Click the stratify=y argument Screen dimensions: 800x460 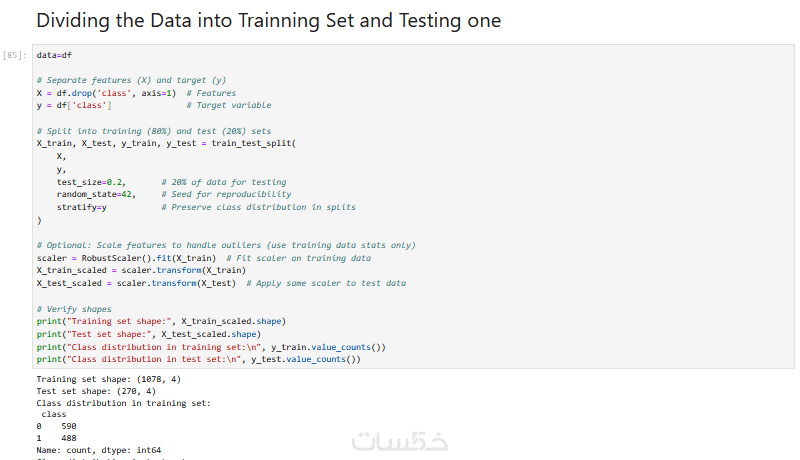[x=82, y=207]
